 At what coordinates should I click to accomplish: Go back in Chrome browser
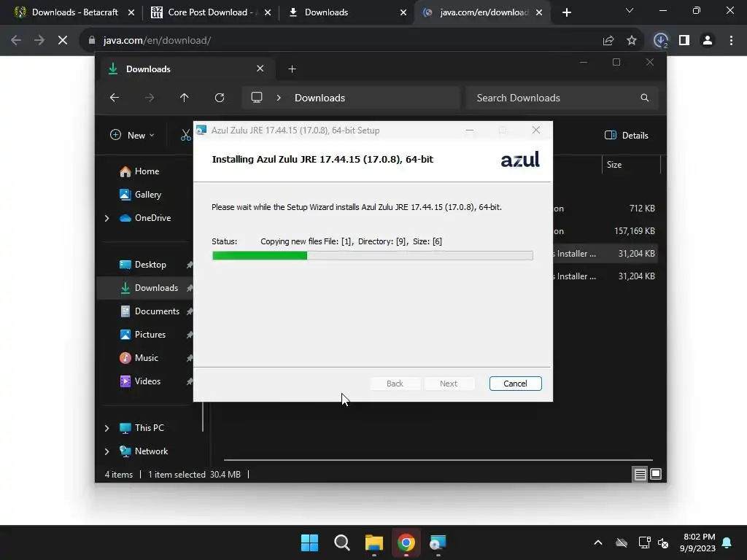click(x=16, y=41)
